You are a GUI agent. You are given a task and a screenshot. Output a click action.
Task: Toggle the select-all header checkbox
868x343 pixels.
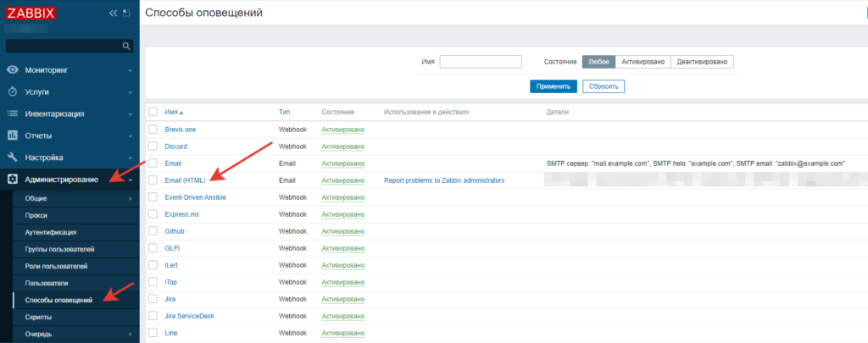153,112
